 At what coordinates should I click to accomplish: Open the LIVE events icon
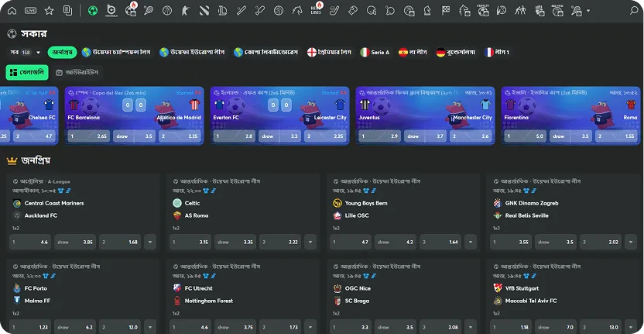coord(30,11)
